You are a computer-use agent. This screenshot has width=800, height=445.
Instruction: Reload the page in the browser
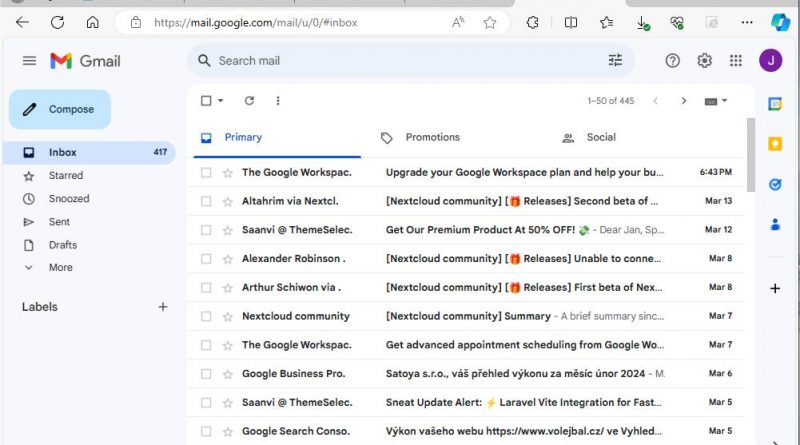point(57,22)
